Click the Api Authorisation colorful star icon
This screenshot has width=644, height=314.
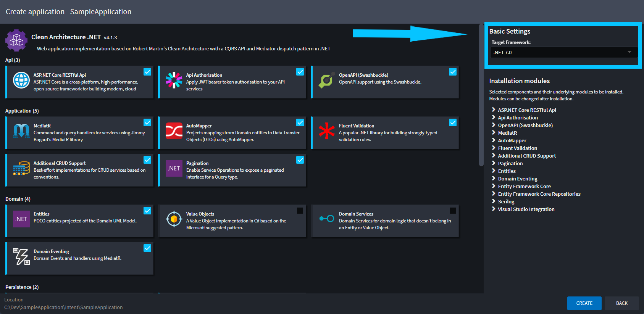pyautogui.click(x=174, y=80)
